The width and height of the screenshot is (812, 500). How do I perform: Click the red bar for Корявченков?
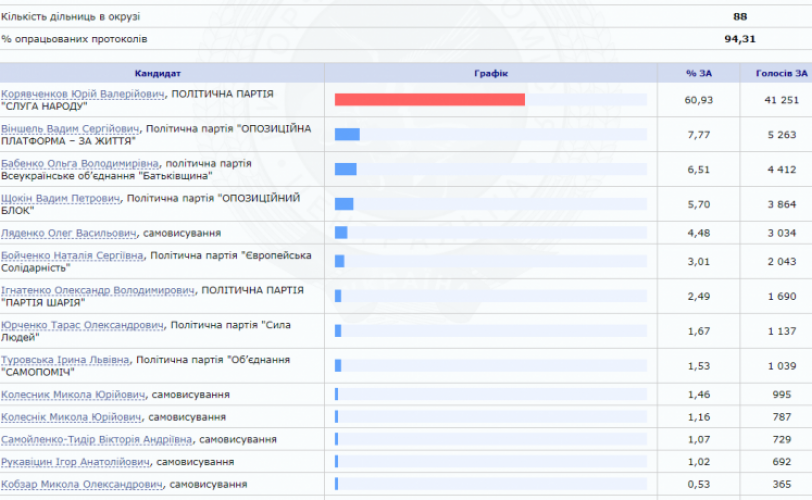click(430, 99)
